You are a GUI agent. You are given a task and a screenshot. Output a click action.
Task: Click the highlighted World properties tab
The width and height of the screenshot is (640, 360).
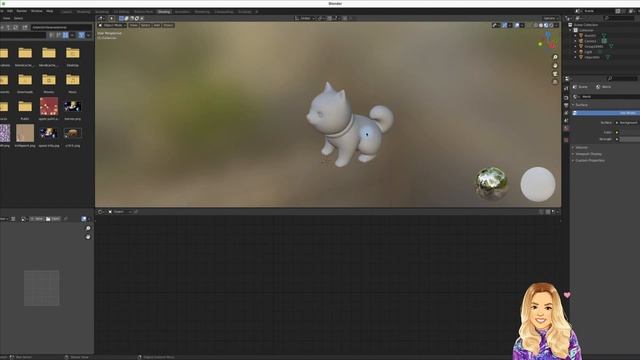pos(566,128)
